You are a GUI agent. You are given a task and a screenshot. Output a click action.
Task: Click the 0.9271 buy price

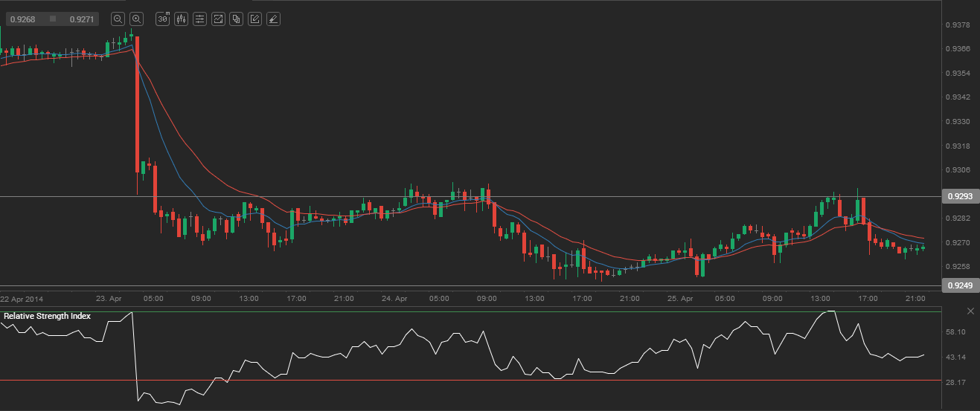pos(82,19)
